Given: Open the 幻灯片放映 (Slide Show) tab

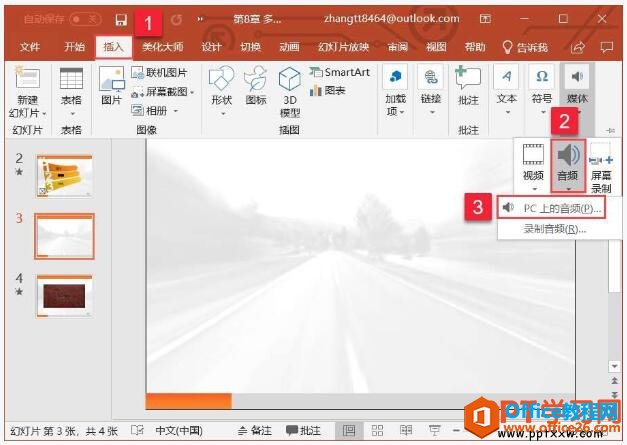Looking at the screenshot, I should point(343,47).
